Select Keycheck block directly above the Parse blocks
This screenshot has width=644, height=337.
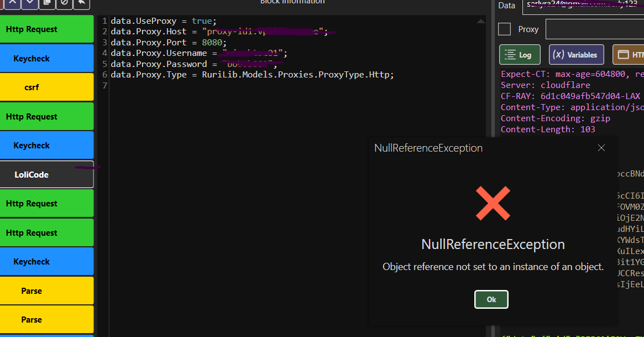point(47,261)
